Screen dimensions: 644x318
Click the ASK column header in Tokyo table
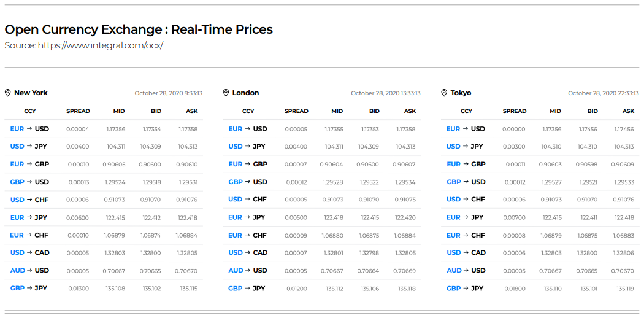(x=629, y=111)
